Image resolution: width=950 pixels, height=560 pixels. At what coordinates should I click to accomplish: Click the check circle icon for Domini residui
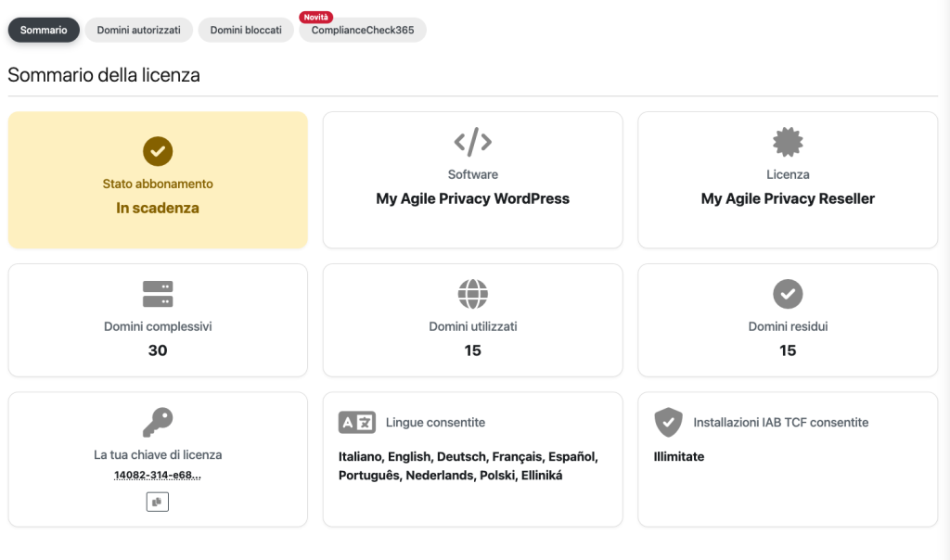pyautogui.click(x=788, y=294)
